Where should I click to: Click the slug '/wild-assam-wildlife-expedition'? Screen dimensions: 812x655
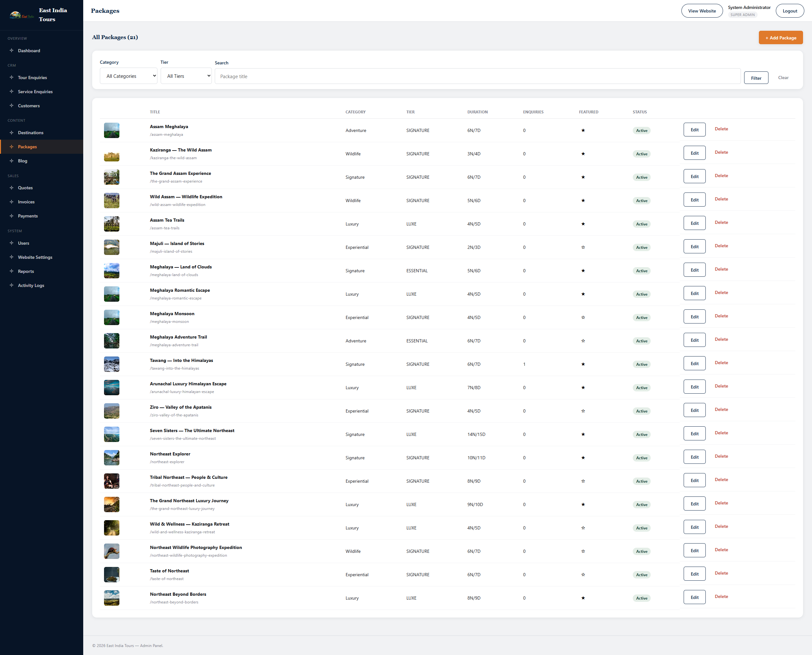178,204
